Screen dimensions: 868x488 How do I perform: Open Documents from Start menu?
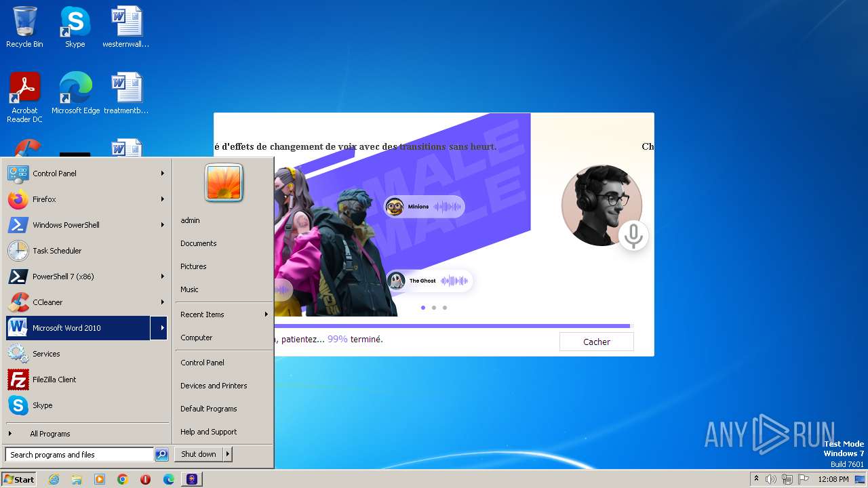(224, 243)
